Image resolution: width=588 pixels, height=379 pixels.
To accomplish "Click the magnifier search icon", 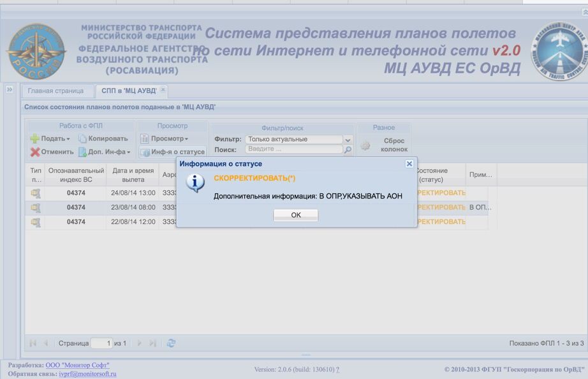I will 348,150.
